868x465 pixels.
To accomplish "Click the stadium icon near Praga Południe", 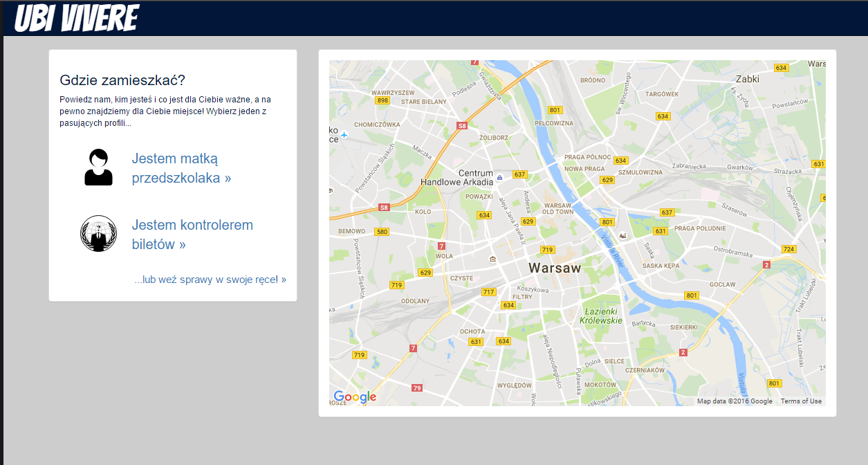I will click(622, 235).
